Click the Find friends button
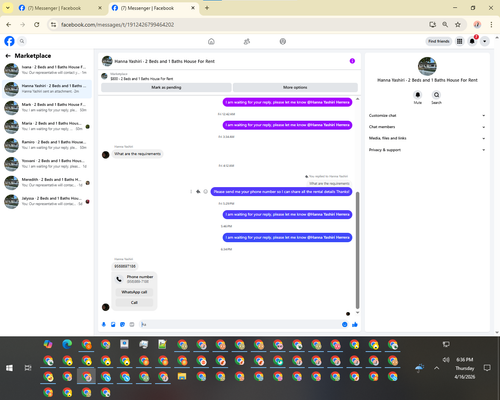The height and width of the screenshot is (400, 500). pos(439,41)
